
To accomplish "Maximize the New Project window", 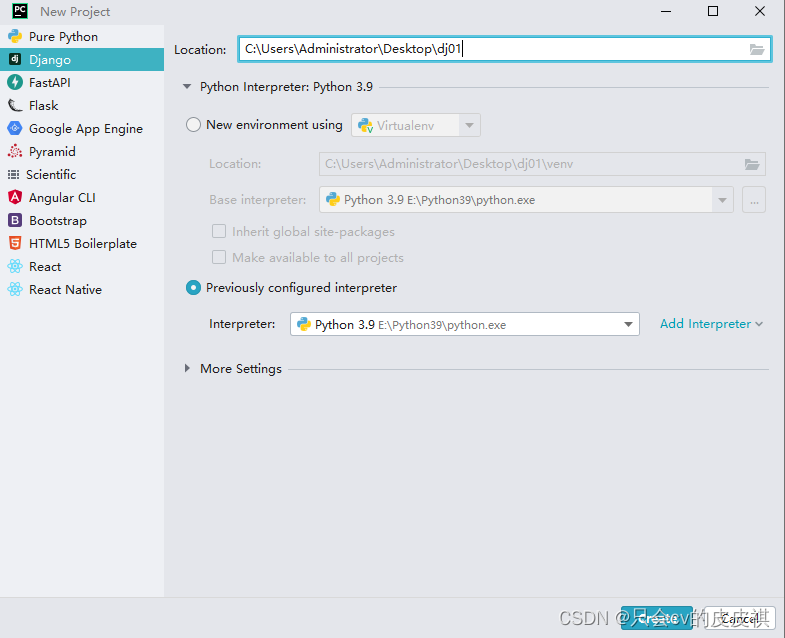I will pyautogui.click(x=713, y=11).
